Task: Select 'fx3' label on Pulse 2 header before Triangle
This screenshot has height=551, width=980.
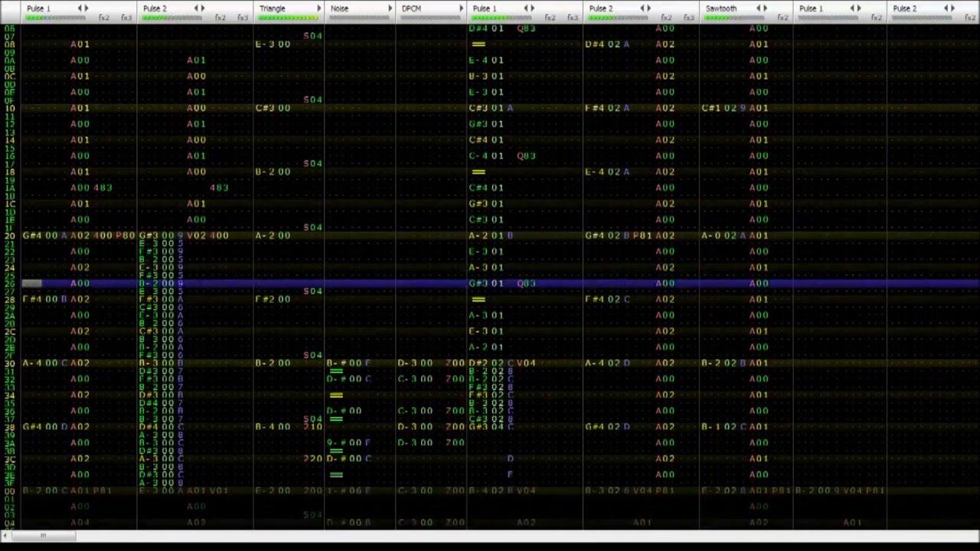Action: point(243,18)
